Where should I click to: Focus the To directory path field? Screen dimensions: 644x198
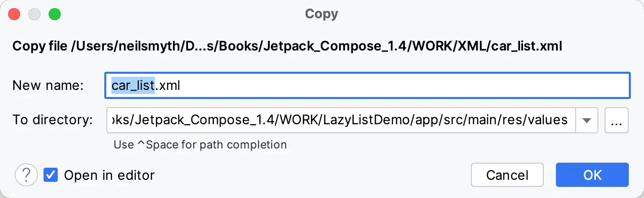pyautogui.click(x=341, y=120)
